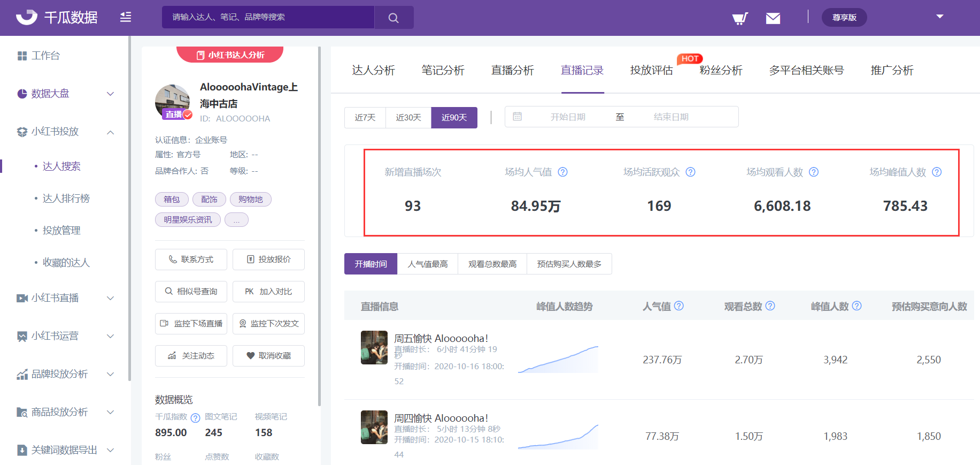Click the 千瓜指数 help icon
Image resolution: width=980 pixels, height=465 pixels.
(x=196, y=418)
